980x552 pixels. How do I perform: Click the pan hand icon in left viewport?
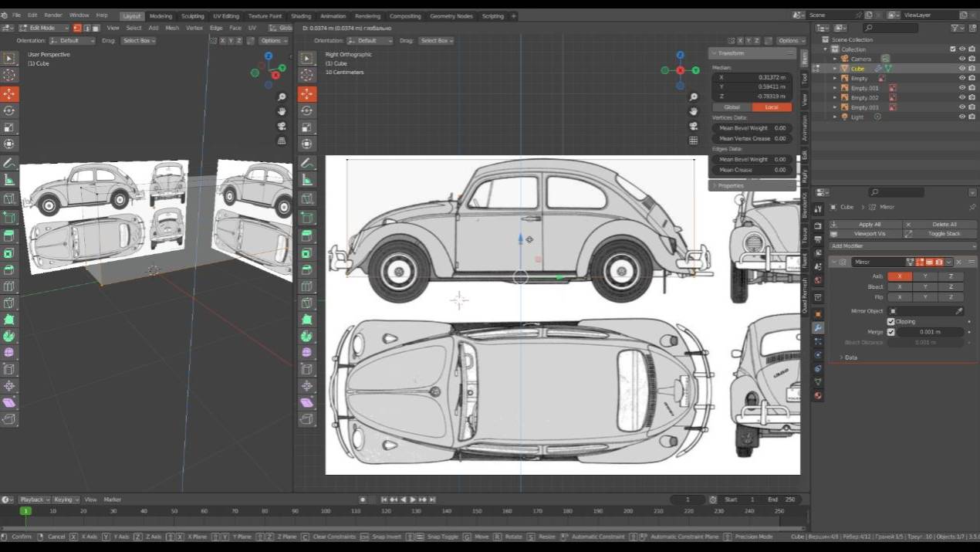(282, 111)
